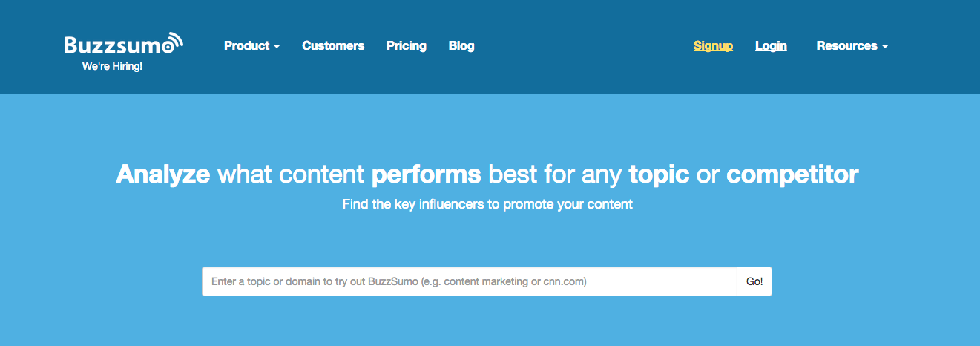The image size is (980, 346).
Task: Focus the topic or domain search field
Action: coord(469,282)
